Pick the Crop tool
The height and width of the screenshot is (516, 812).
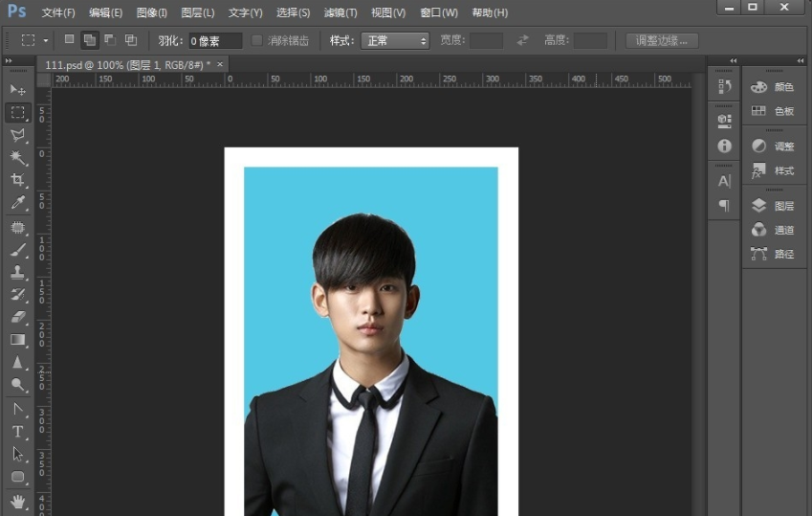tap(17, 181)
